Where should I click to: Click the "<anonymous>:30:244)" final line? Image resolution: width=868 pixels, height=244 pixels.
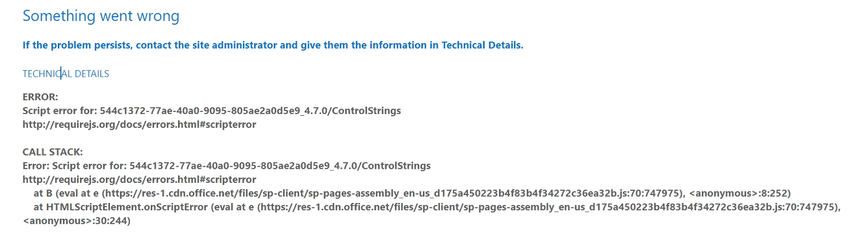coord(77,221)
